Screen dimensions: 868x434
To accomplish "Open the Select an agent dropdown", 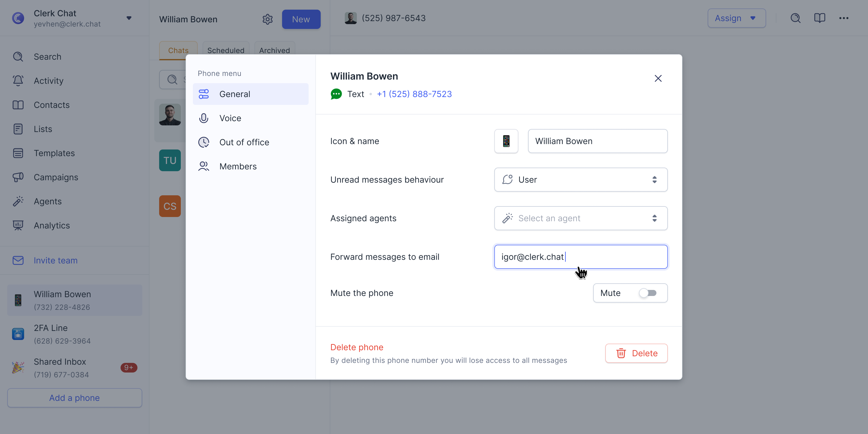I will [581, 218].
